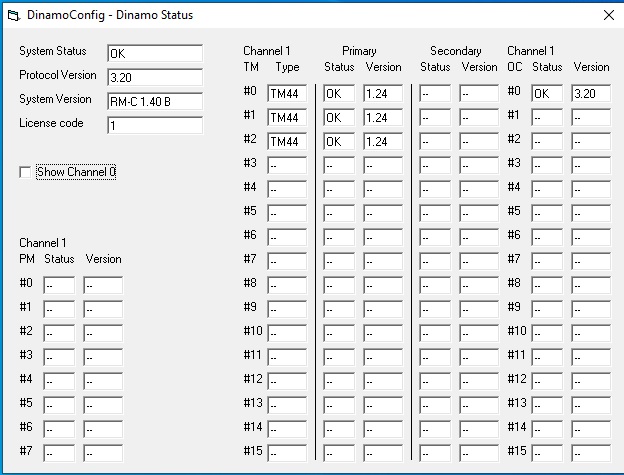The height and width of the screenshot is (475, 624).
Task: Click the System Status field
Action: [x=154, y=53]
